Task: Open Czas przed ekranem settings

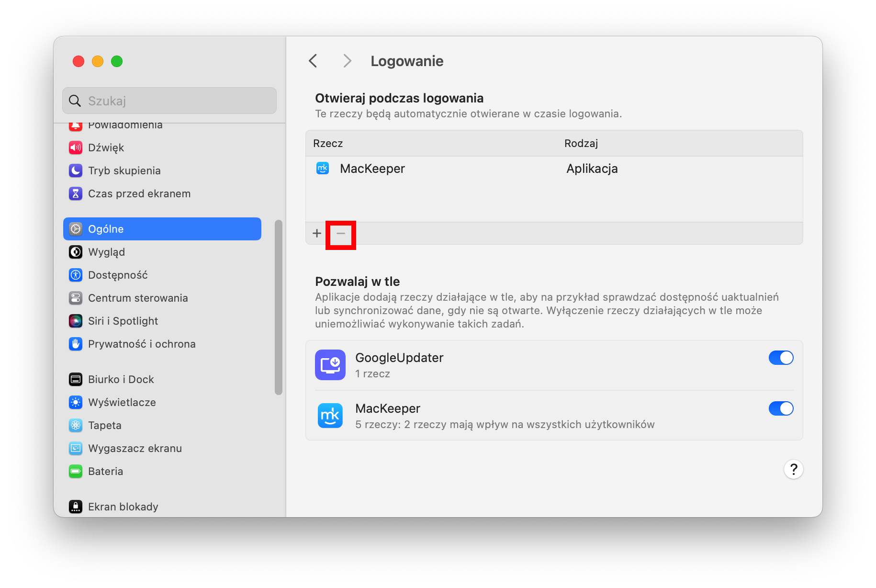Action: (162, 193)
